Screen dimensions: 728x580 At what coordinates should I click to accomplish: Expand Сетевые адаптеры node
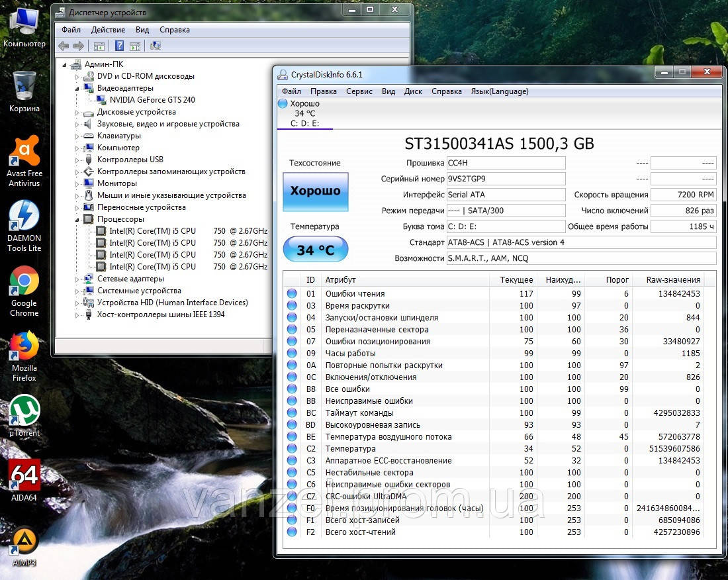(x=77, y=279)
